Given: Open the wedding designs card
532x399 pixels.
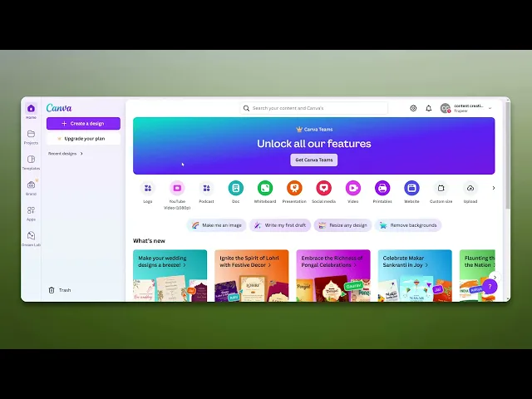Looking at the screenshot, I should point(170,275).
